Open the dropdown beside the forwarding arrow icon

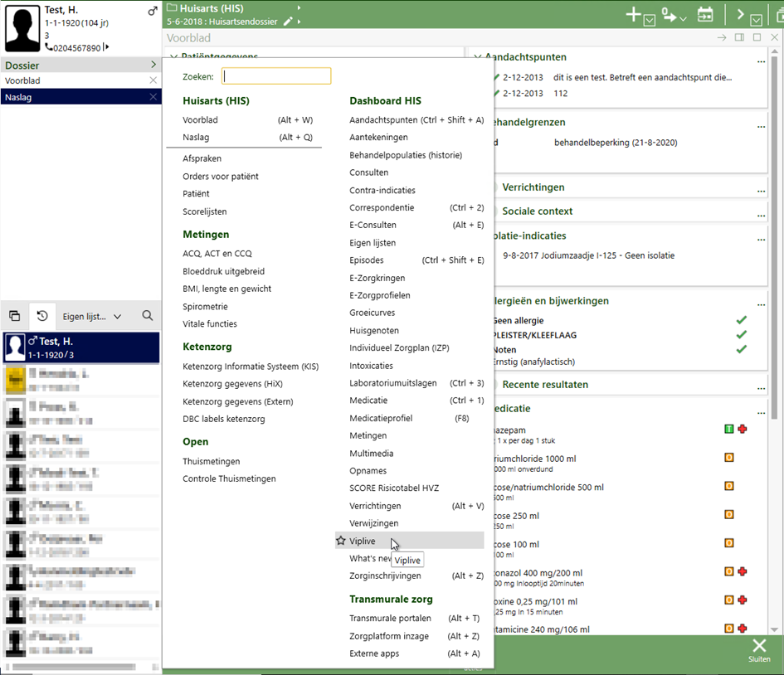[683, 19]
